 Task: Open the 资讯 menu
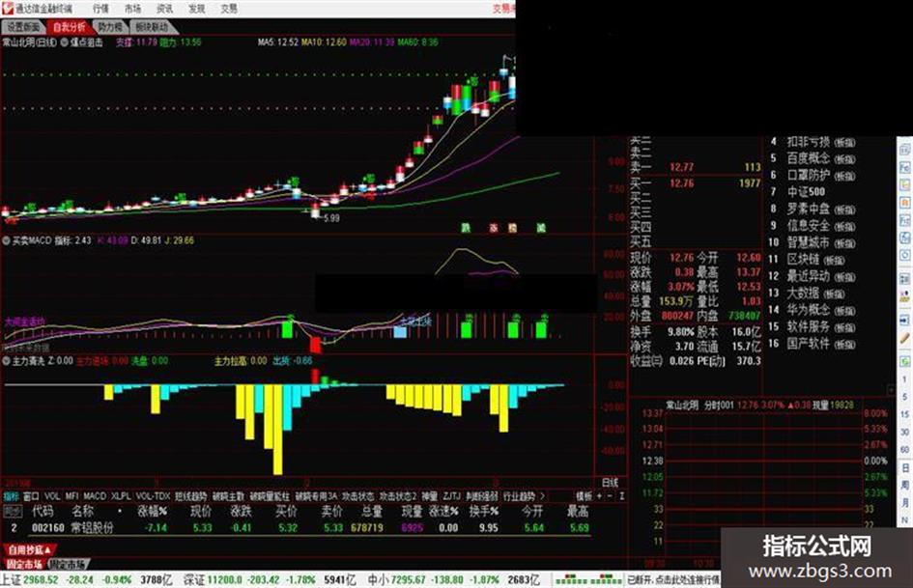click(x=165, y=9)
